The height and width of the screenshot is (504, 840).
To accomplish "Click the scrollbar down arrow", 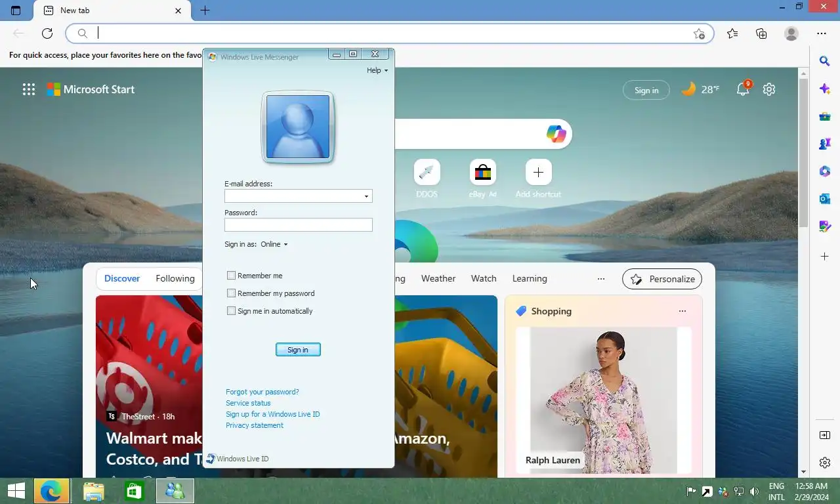I will pos(803,472).
